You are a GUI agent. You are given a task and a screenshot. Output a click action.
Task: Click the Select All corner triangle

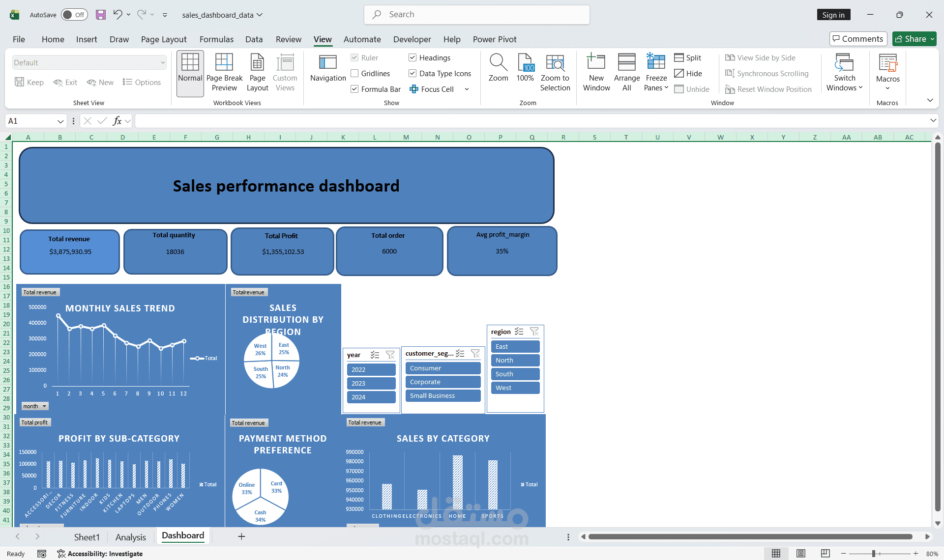pyautogui.click(x=8, y=137)
